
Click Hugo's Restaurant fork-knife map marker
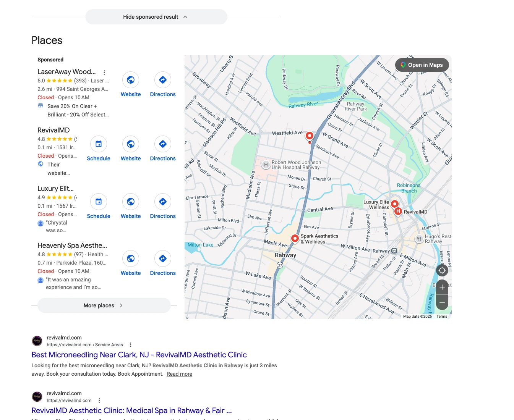click(x=419, y=239)
